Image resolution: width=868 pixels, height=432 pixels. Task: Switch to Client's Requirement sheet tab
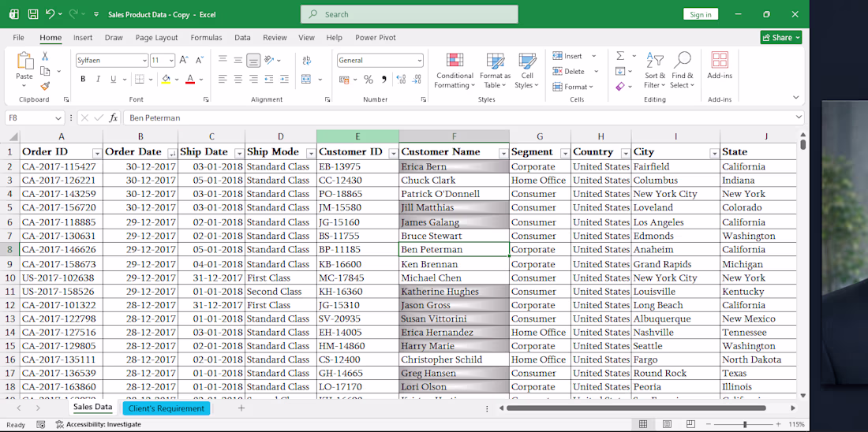click(x=166, y=408)
